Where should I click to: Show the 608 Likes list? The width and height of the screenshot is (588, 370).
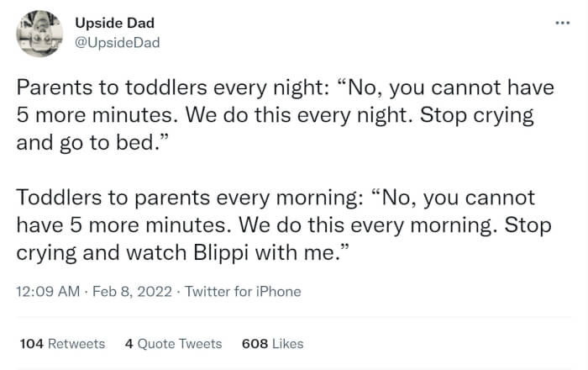[272, 343]
